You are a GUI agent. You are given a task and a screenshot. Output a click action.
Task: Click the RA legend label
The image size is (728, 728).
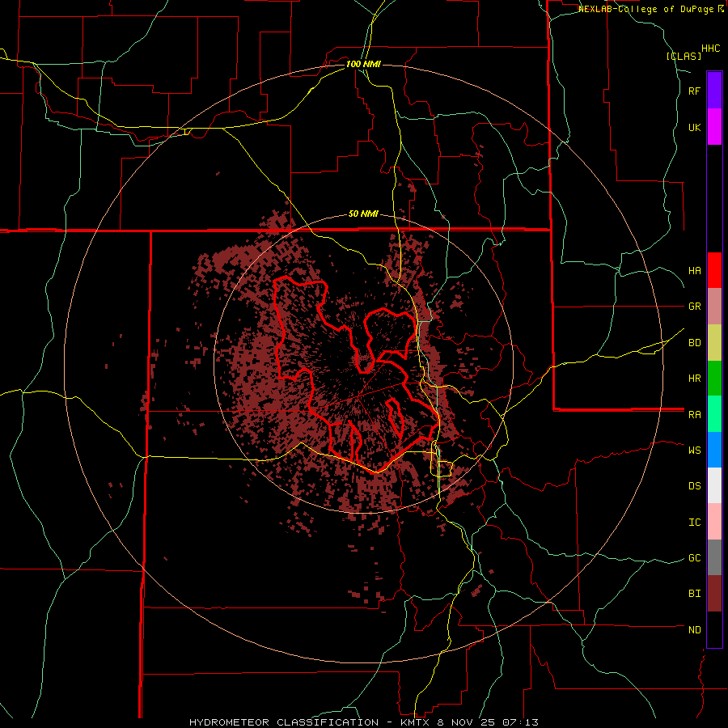(694, 415)
